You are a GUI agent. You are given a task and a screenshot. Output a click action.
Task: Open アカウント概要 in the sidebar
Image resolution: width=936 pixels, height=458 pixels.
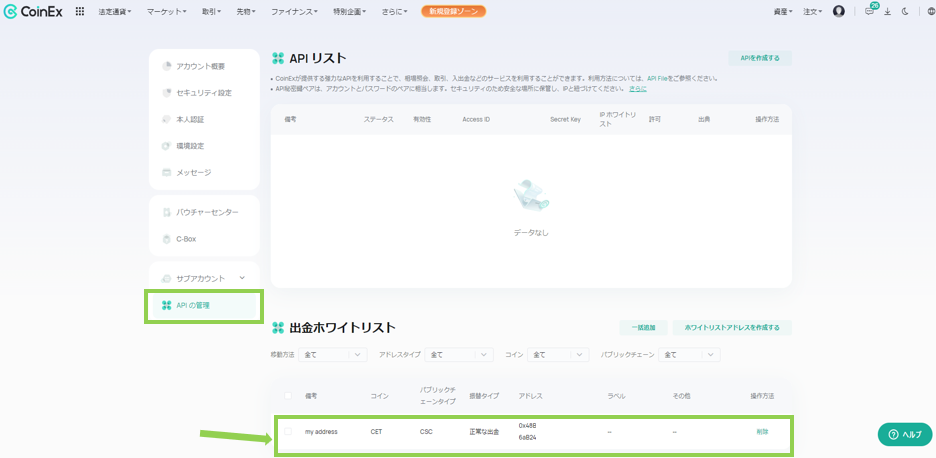[x=200, y=66]
